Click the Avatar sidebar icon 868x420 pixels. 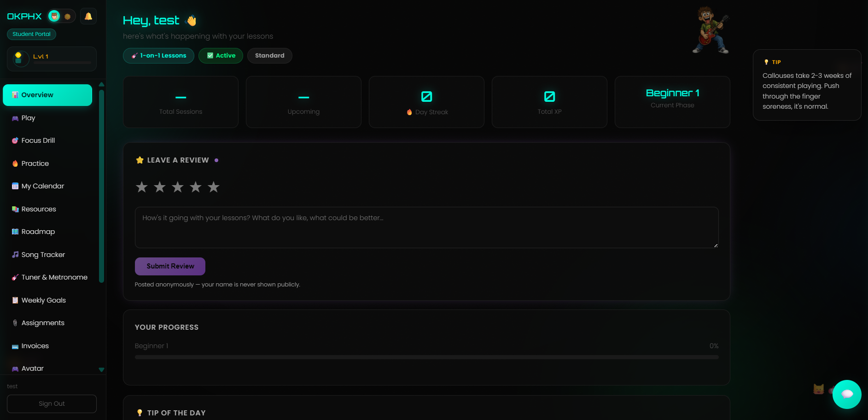[x=15, y=369]
